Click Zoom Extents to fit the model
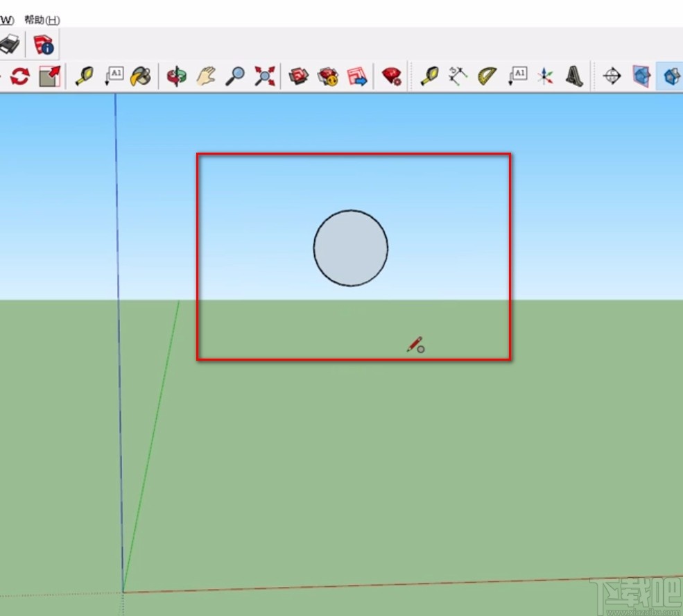 [x=264, y=76]
